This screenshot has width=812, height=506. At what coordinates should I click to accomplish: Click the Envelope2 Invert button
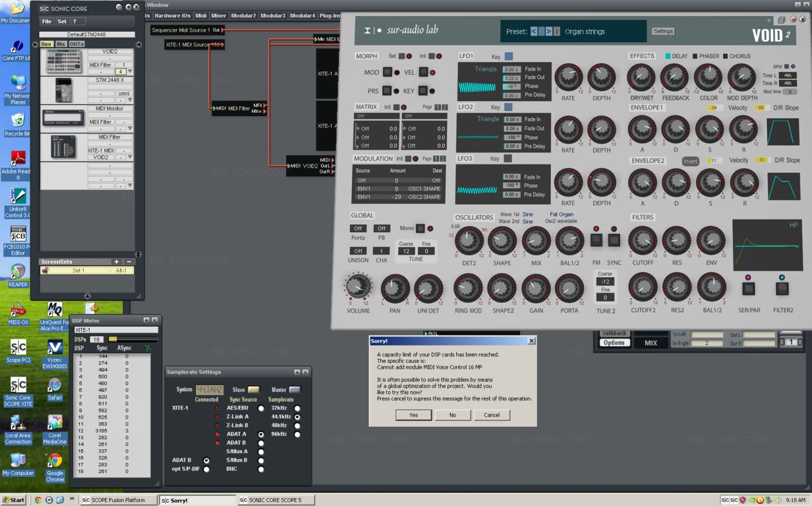691,161
